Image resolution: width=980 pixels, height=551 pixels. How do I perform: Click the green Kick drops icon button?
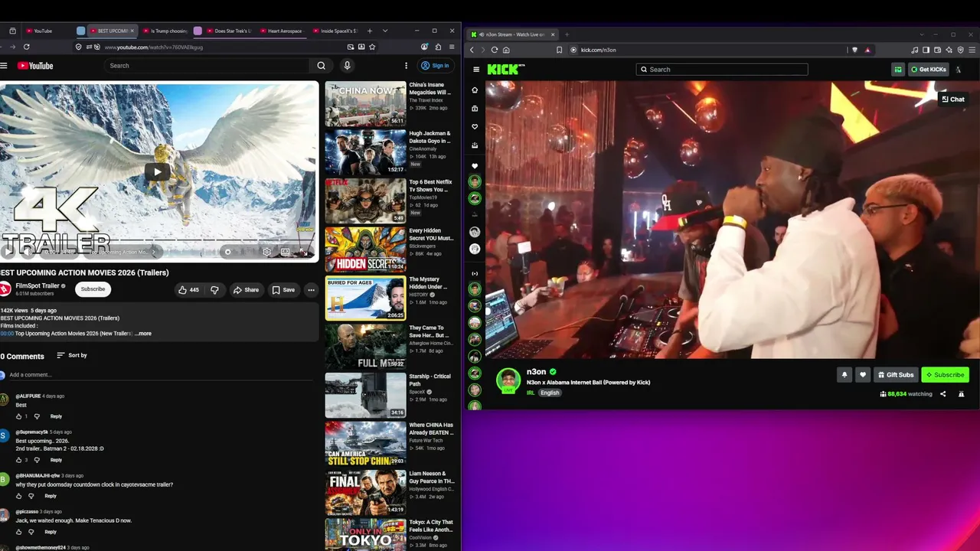898,70
